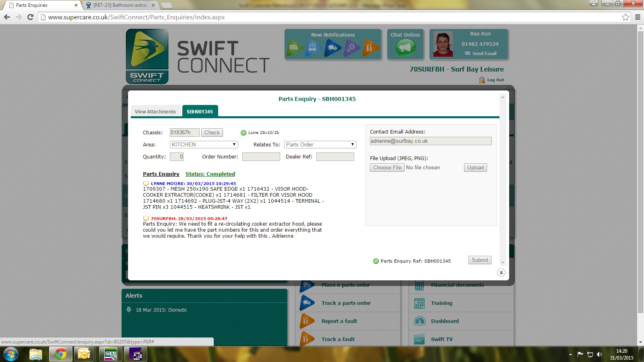The height and width of the screenshot is (362, 644).
Task: Click the Swift Connect logo
Action: (147, 56)
